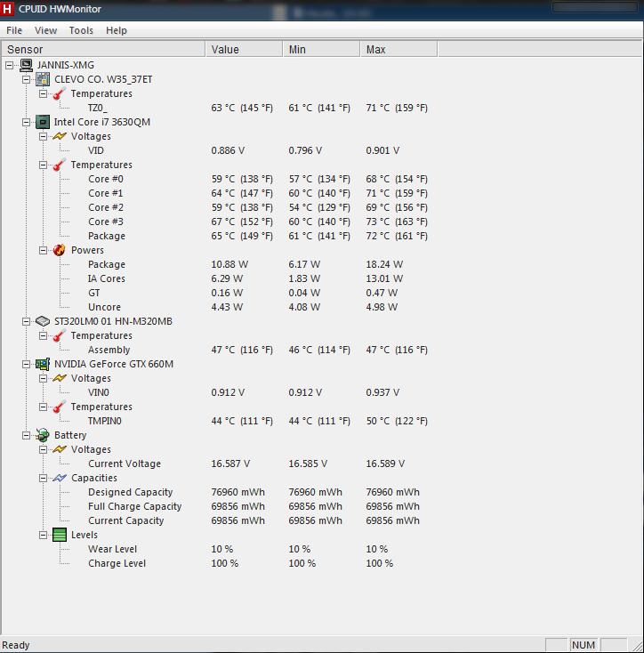Viewport: 644px width, 653px height.
Task: Click the thermometer icon under NVIDIA GeForce
Action: tap(60, 407)
